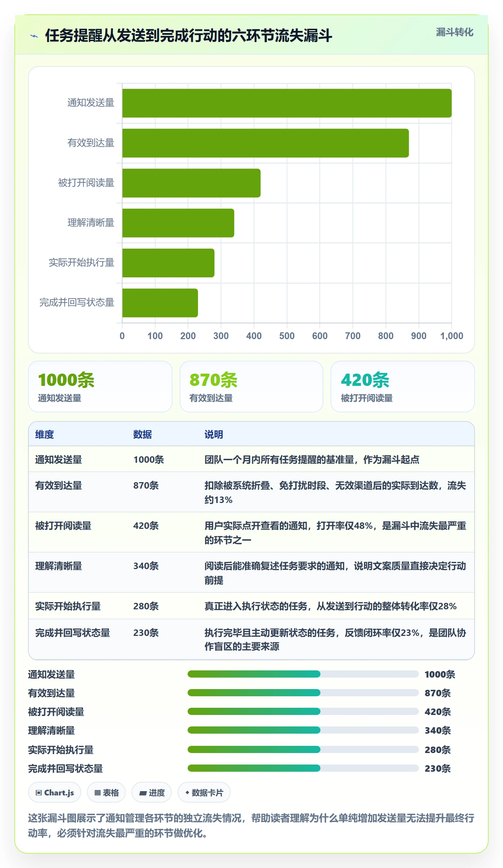Click the description starting 团队一个月内
This screenshot has width=503, height=868.
tap(312, 460)
